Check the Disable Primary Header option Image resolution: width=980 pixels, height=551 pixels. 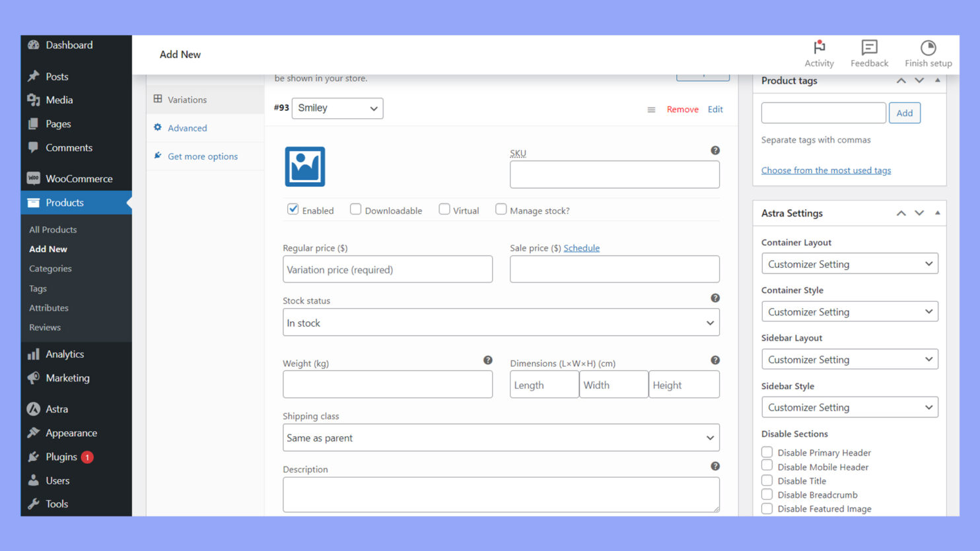pos(767,452)
